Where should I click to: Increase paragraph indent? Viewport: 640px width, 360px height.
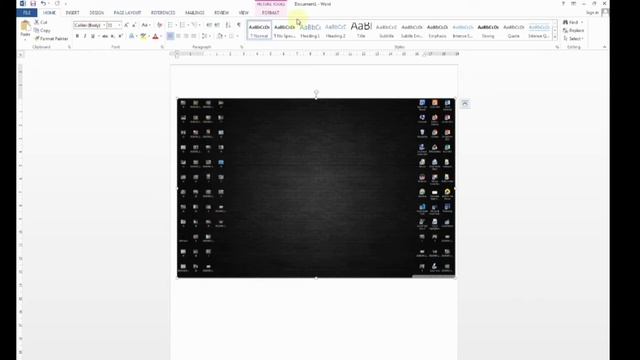217,25
